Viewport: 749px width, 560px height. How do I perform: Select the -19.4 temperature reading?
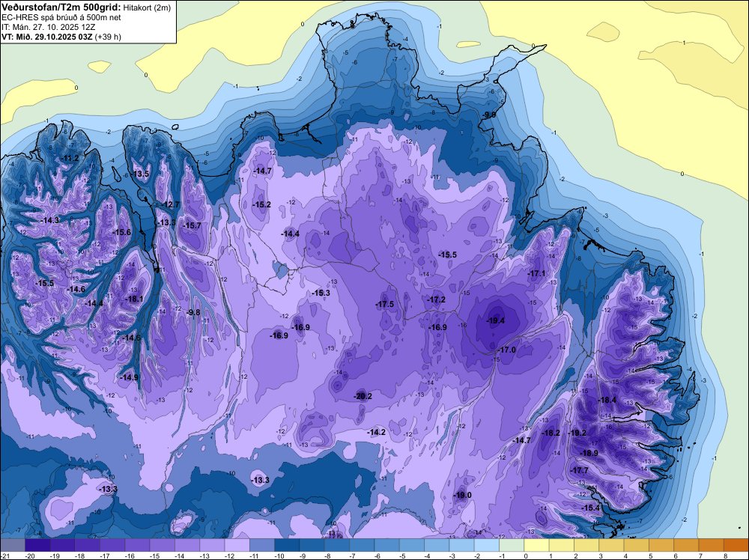pyautogui.click(x=495, y=320)
